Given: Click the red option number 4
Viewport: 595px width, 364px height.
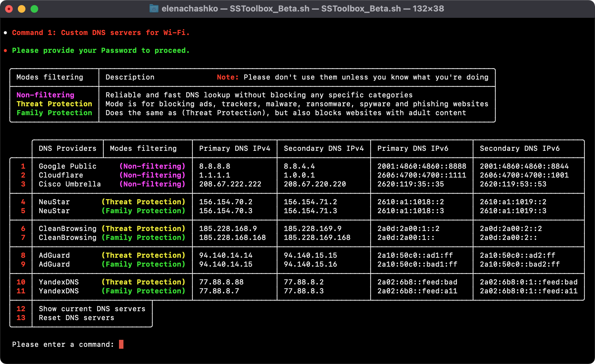Looking at the screenshot, I should click(23, 202).
